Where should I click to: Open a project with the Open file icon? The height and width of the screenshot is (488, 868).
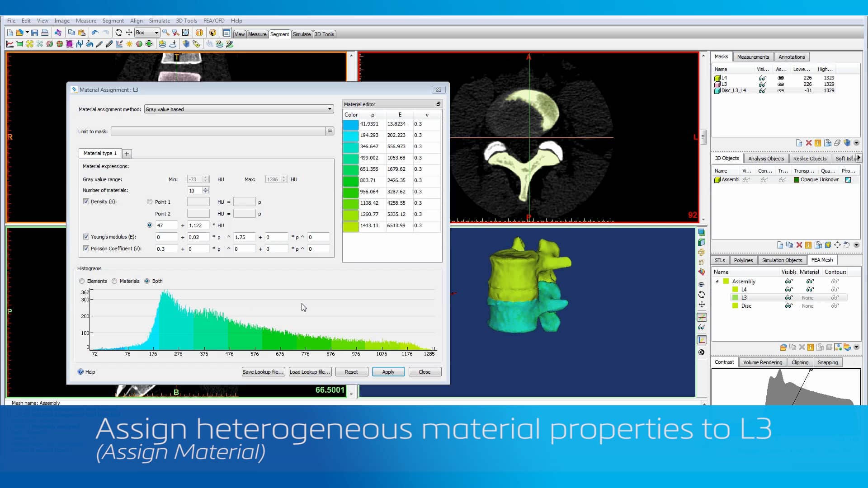20,33
